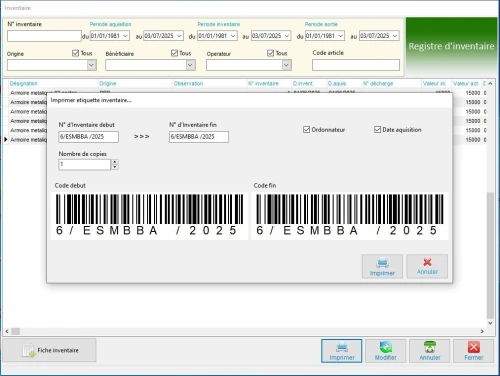Toggle the Tous checkbox for Operateur

(270, 53)
